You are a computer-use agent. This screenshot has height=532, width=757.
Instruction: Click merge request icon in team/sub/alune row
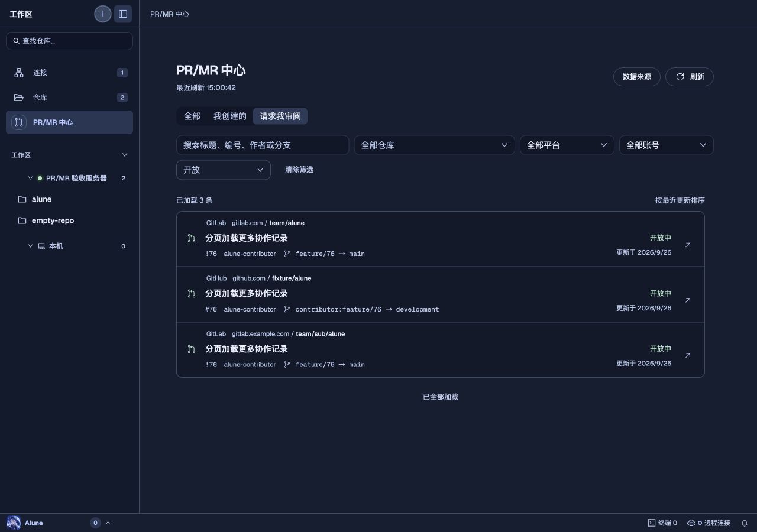[191, 349]
